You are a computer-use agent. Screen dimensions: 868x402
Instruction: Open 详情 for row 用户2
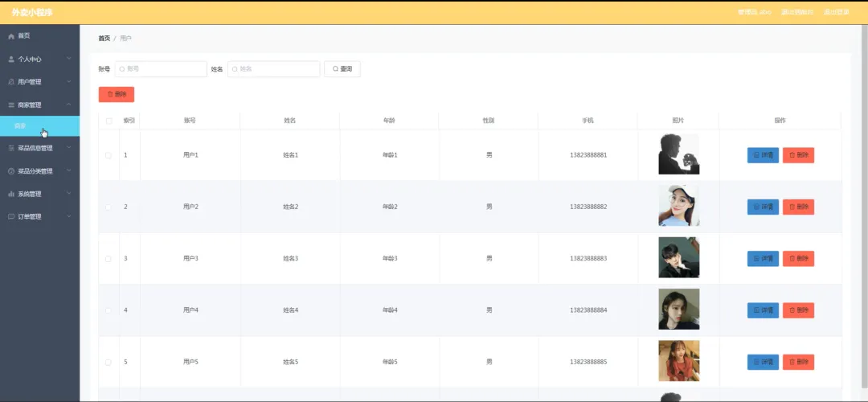click(763, 207)
